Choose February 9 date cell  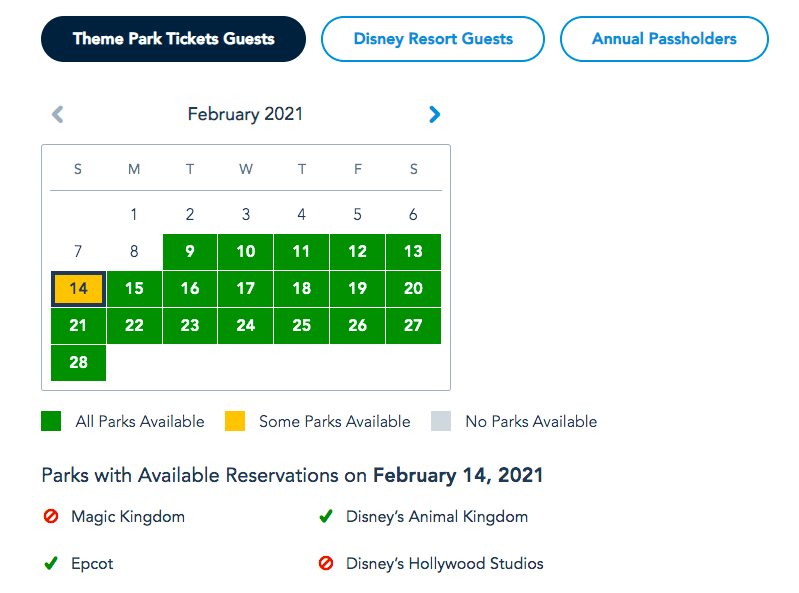(x=190, y=252)
